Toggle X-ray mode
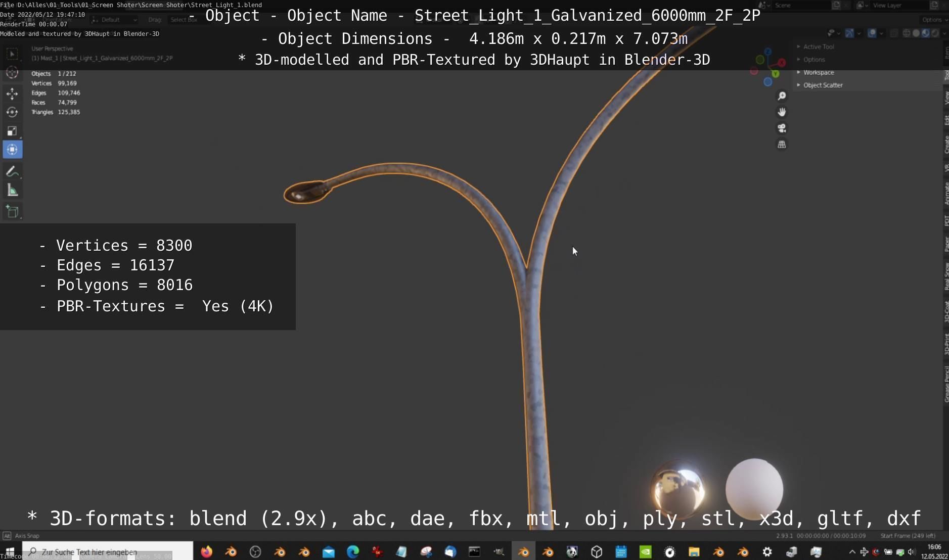The width and height of the screenshot is (949, 560). pyautogui.click(x=894, y=33)
